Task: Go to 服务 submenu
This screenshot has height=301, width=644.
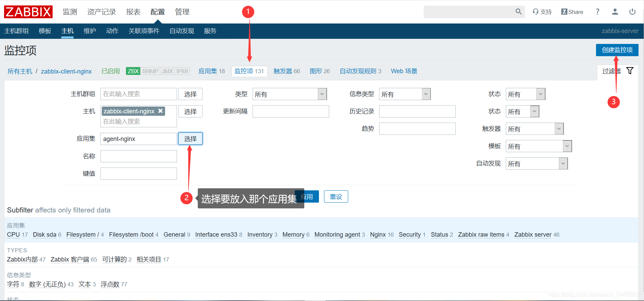Action: pyautogui.click(x=210, y=31)
